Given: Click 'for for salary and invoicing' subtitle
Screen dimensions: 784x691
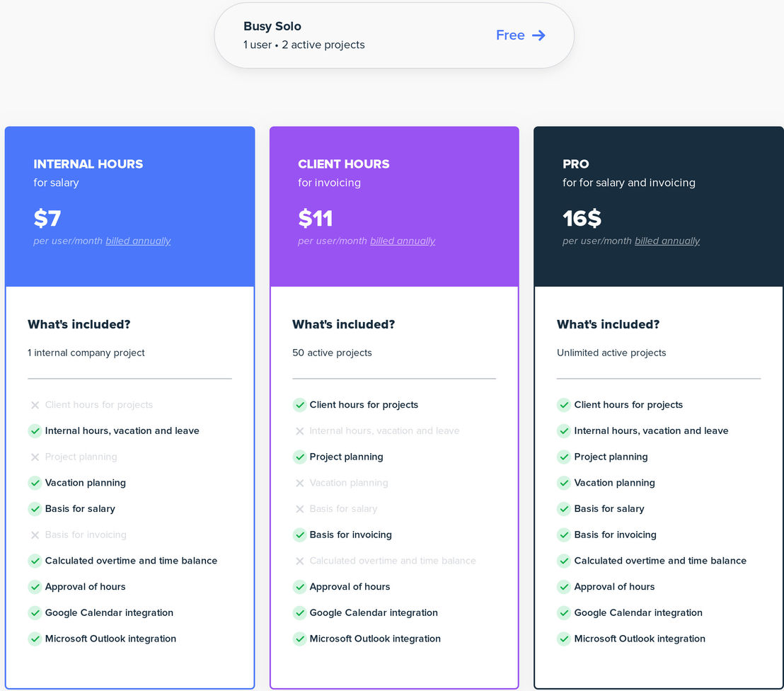Looking at the screenshot, I should [x=628, y=183].
